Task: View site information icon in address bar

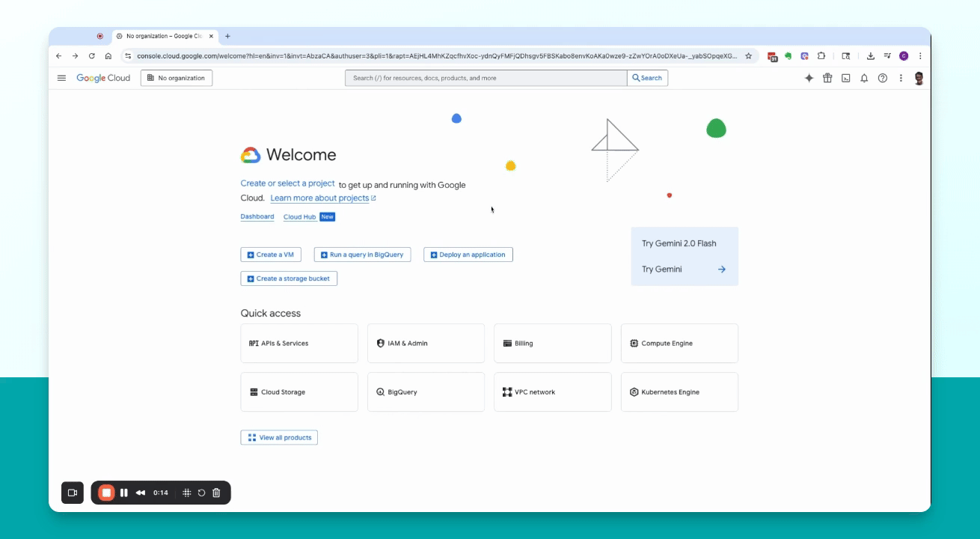Action: [x=128, y=56]
